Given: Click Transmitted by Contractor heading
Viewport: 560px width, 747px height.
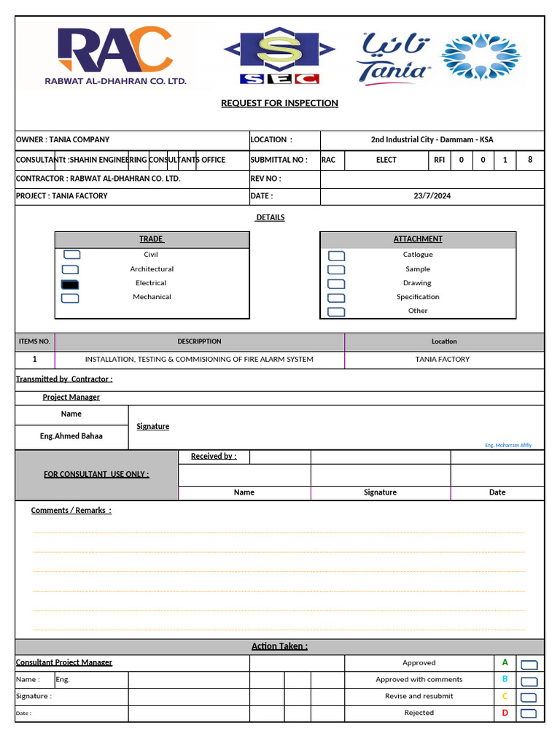Looking at the screenshot, I should [64, 379].
